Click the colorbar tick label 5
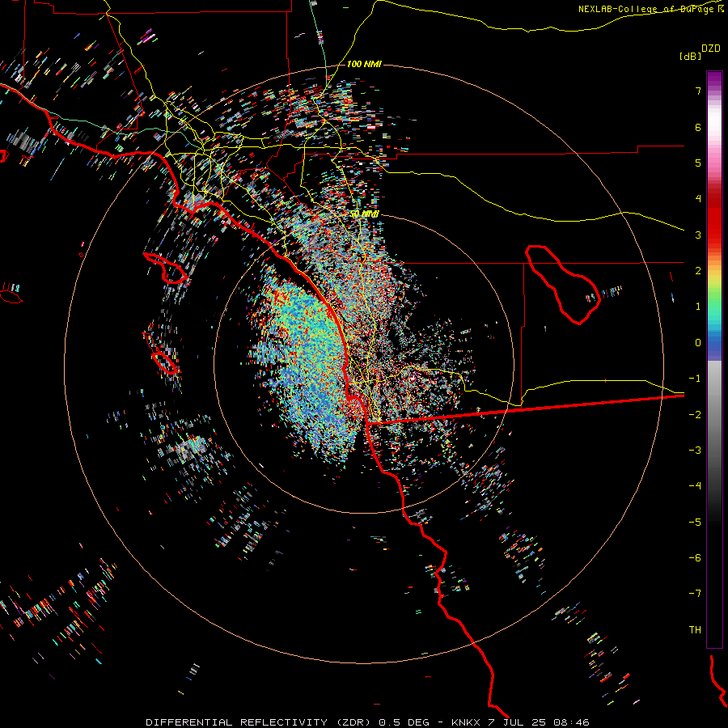 [x=698, y=163]
